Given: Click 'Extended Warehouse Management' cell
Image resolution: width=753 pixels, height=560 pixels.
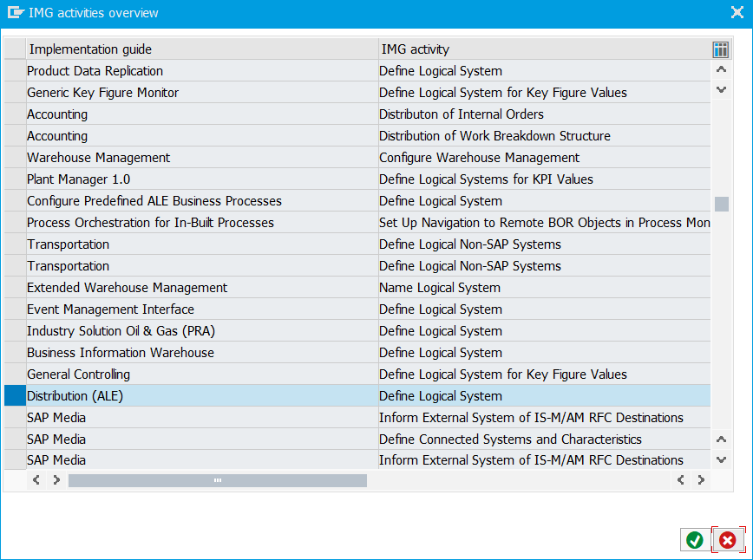Looking at the screenshot, I should pyautogui.click(x=202, y=288).
